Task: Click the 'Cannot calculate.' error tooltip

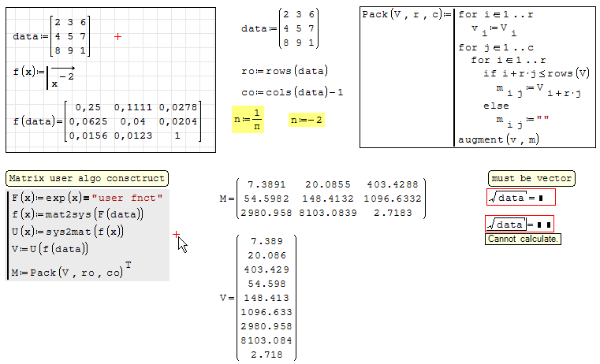Action: pos(523,239)
